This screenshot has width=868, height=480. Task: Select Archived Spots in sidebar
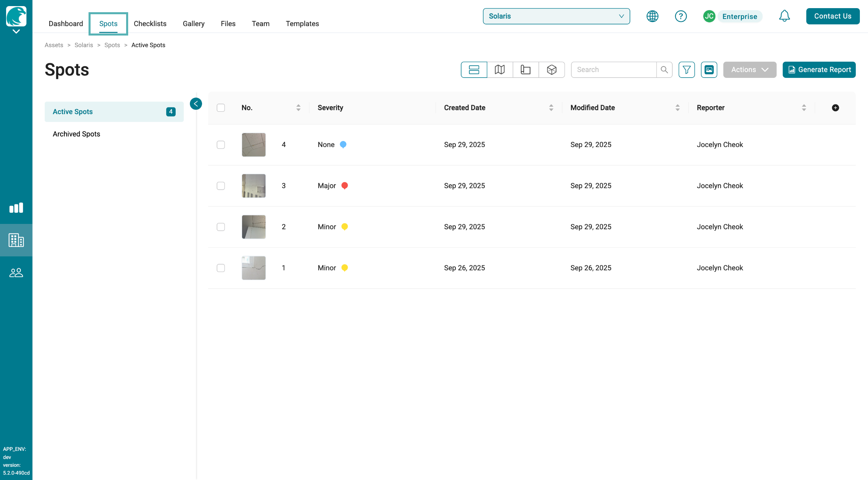point(76,134)
